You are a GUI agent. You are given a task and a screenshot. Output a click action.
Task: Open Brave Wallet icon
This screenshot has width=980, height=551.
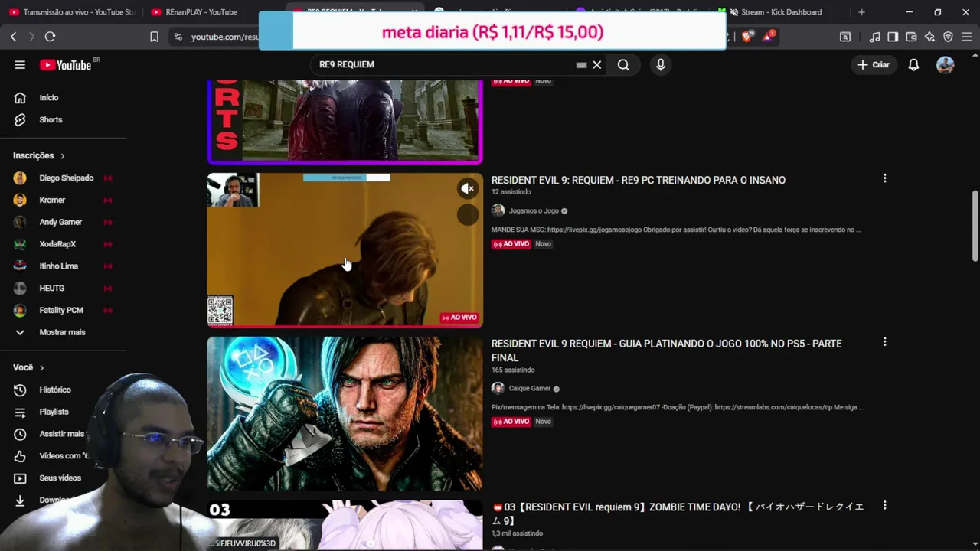(911, 37)
